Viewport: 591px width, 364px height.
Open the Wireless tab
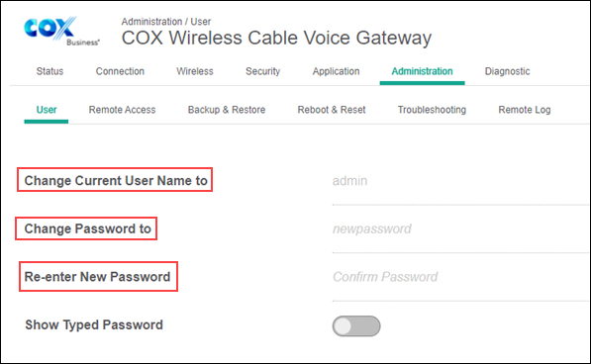pos(195,71)
